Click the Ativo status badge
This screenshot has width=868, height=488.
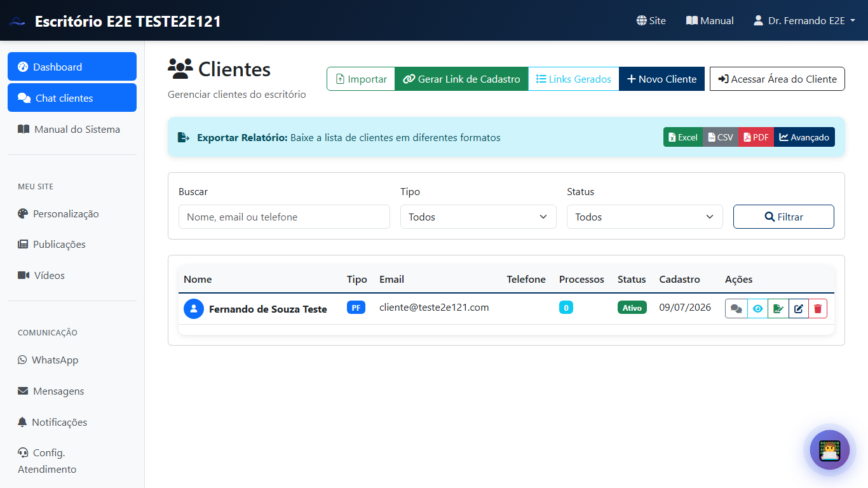coord(632,308)
